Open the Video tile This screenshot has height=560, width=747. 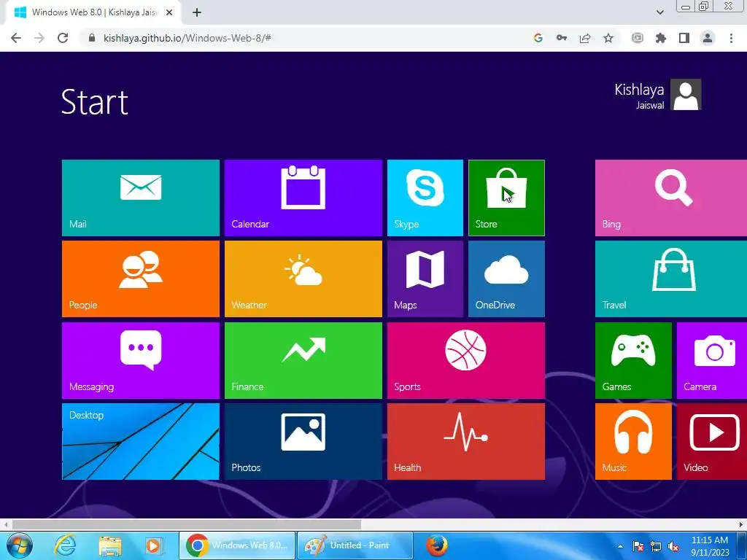tap(712, 441)
